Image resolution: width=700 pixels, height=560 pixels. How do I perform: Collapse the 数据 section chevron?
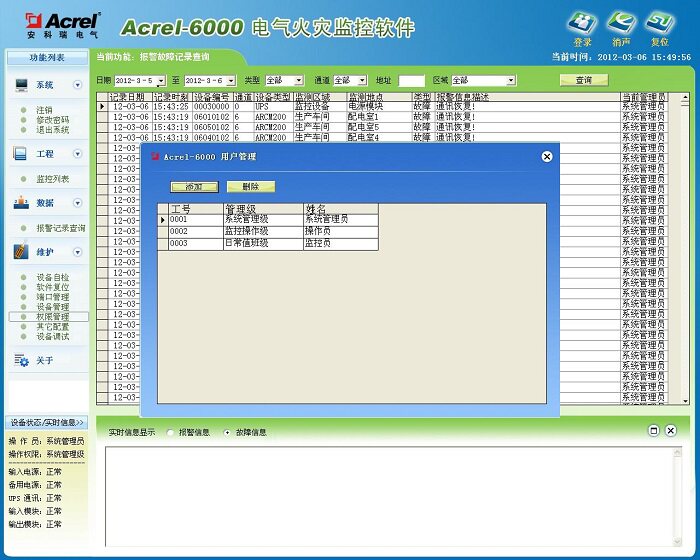click(78, 203)
